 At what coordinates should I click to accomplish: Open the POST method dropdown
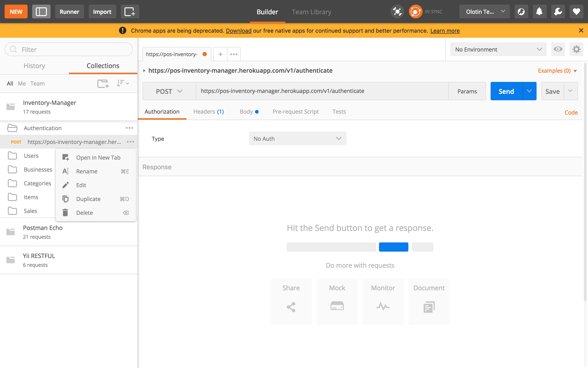coord(169,91)
